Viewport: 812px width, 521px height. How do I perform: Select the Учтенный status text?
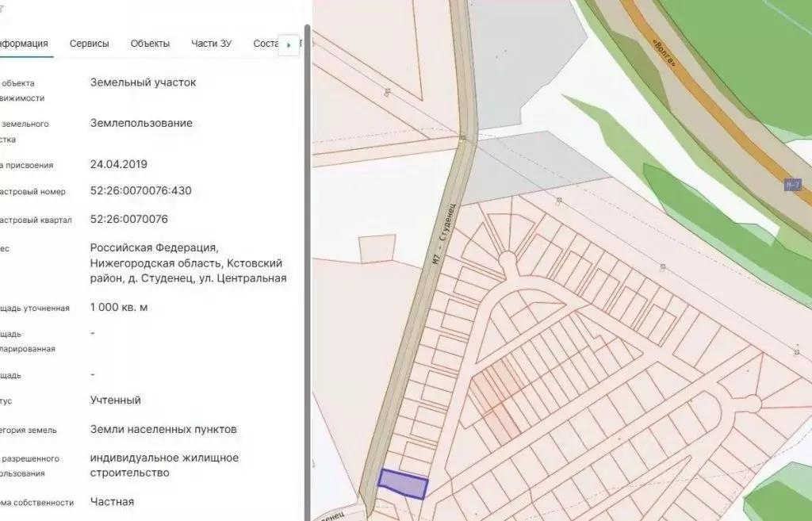tap(113, 400)
